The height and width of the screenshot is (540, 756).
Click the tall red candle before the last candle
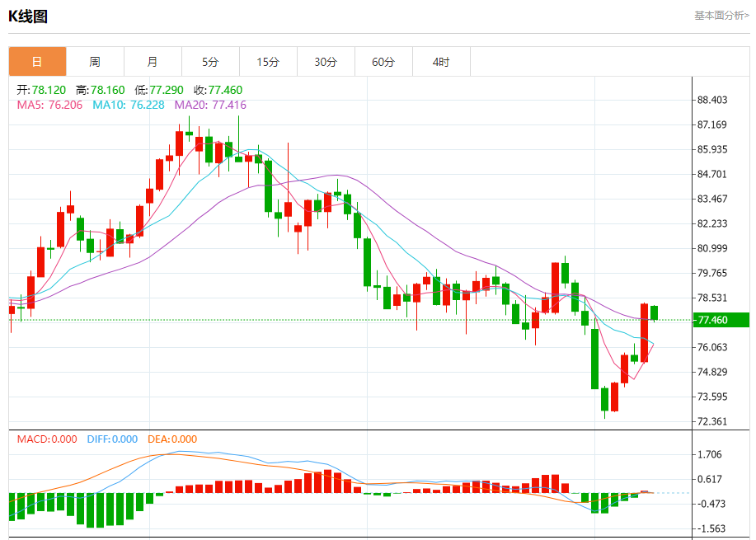[644, 333]
